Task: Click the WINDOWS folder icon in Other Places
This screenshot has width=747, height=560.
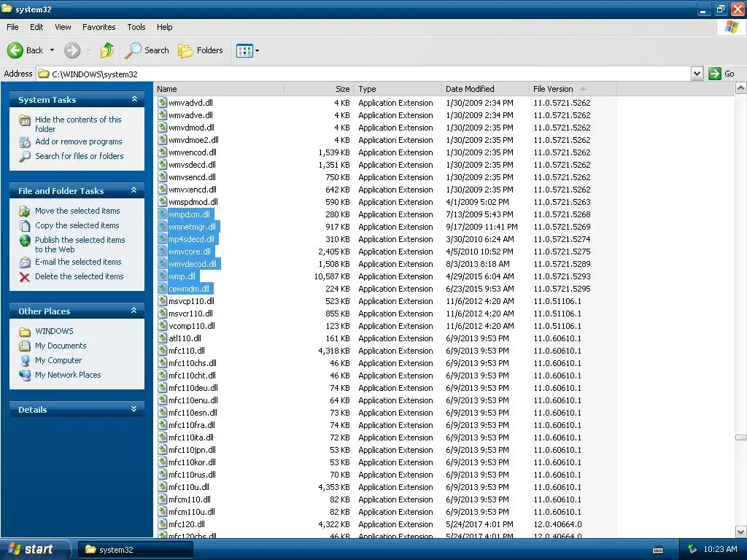Action: (x=25, y=332)
